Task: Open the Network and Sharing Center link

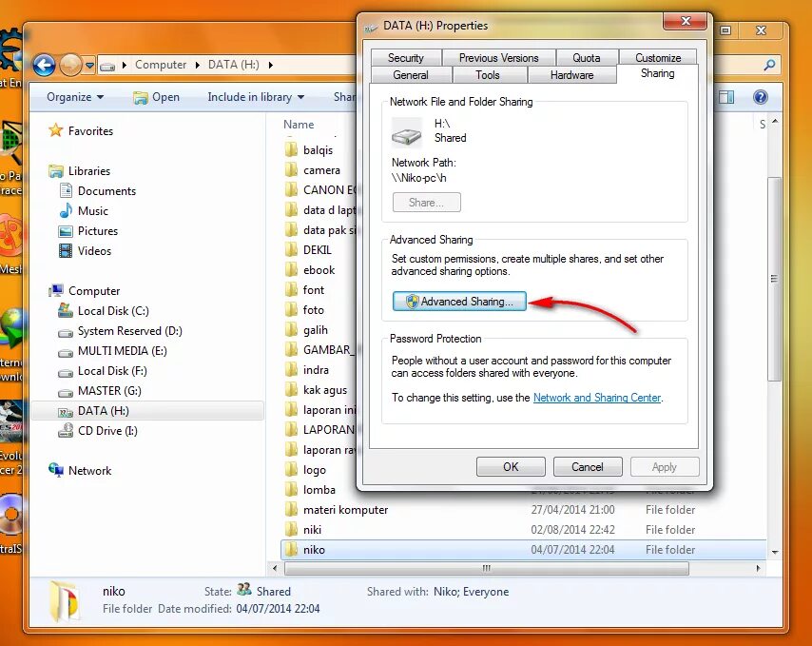Action: pos(597,398)
